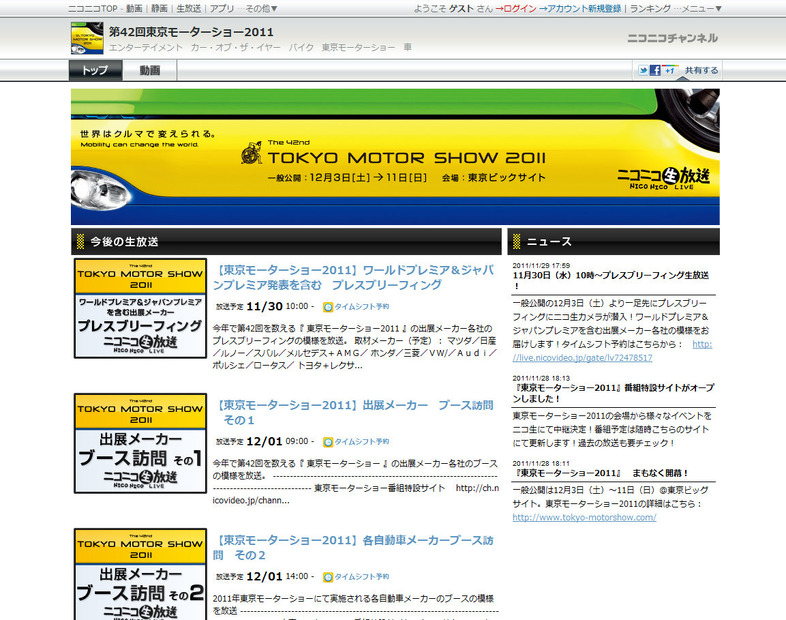Click タイムシフト予約 for 12/01 14:00 broadcast
This screenshot has height=620, width=786.
pos(361,577)
